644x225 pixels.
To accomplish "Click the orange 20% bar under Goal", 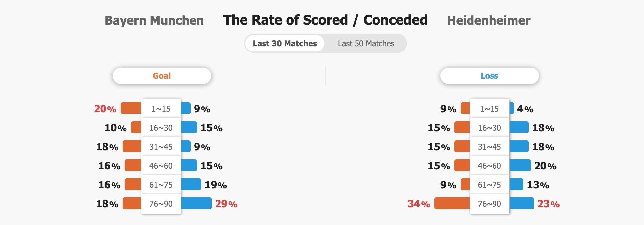I will click(x=131, y=108).
